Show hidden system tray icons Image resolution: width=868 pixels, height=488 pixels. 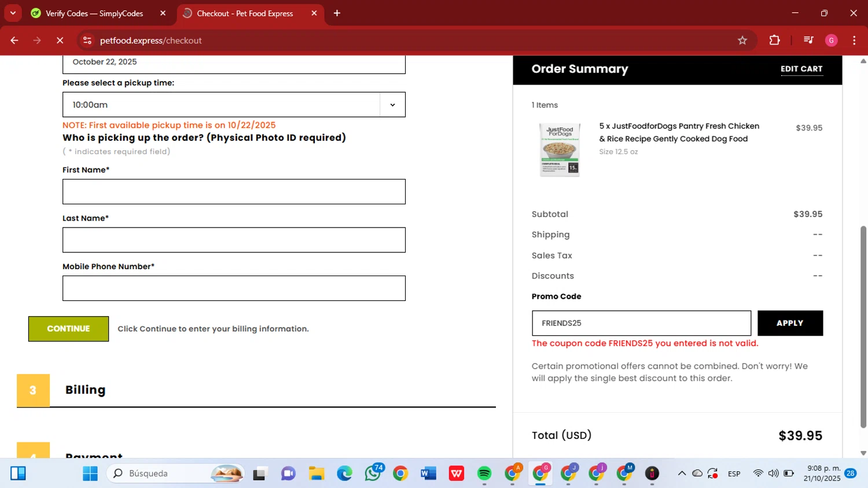682,474
